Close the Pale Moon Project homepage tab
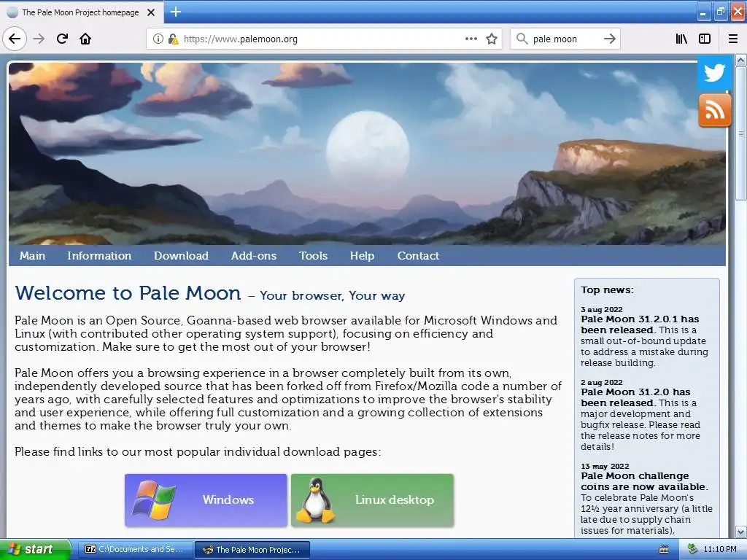Screen dimensions: 747x560 [151, 12]
